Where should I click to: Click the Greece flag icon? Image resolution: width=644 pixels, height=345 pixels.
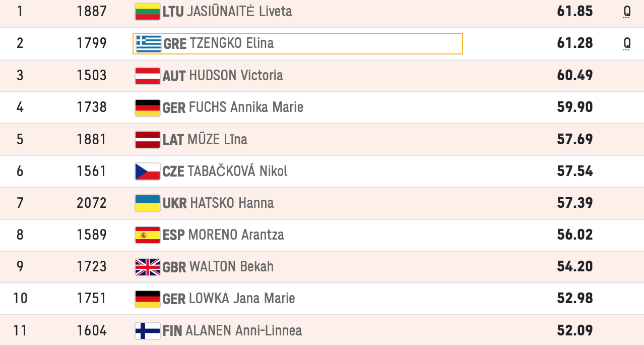149,43
